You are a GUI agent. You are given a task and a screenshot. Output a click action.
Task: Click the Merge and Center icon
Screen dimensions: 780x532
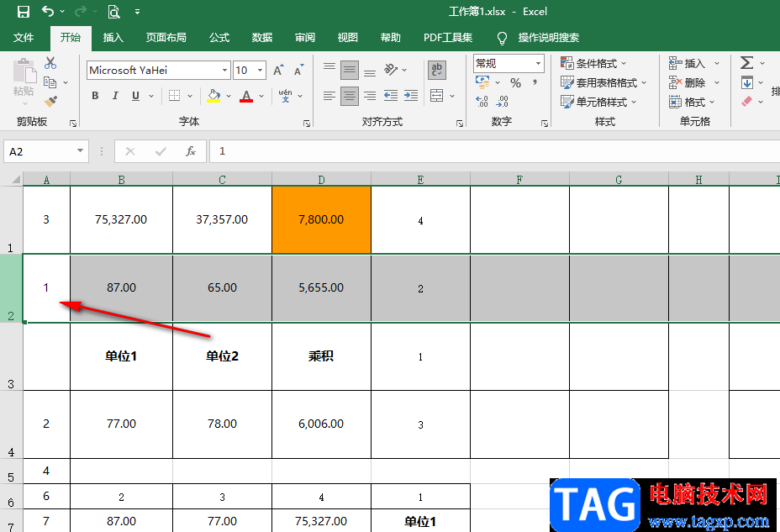coord(437,96)
